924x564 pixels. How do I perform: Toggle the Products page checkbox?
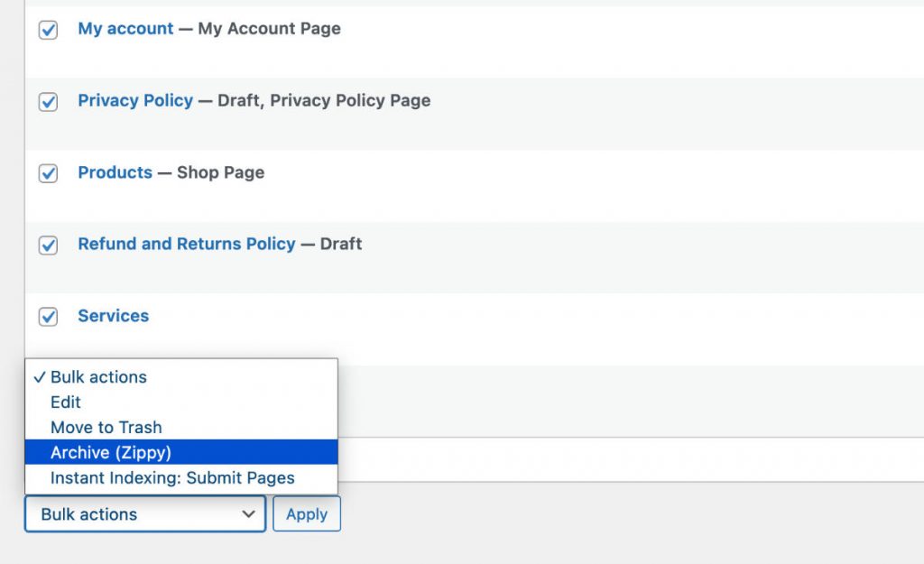click(x=48, y=173)
